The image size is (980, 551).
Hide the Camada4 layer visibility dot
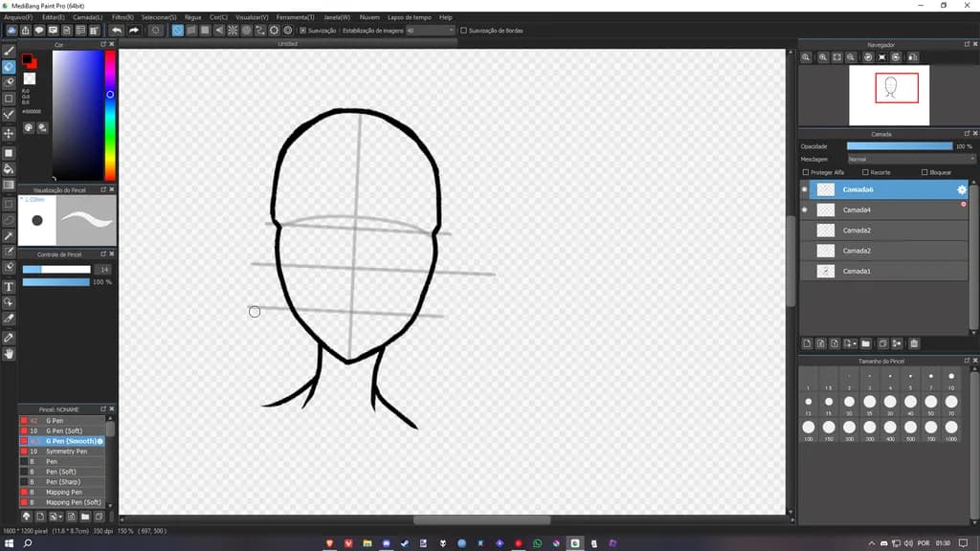coord(804,209)
